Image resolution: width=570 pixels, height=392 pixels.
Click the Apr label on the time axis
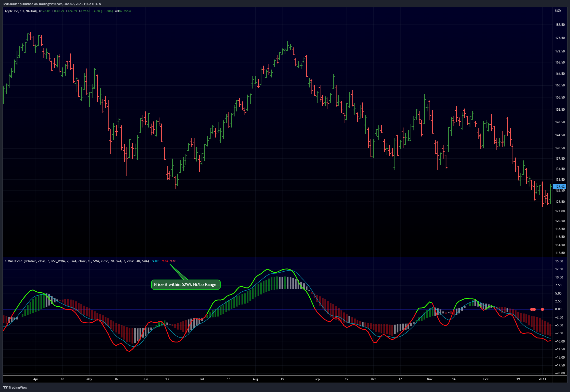[x=36, y=379]
